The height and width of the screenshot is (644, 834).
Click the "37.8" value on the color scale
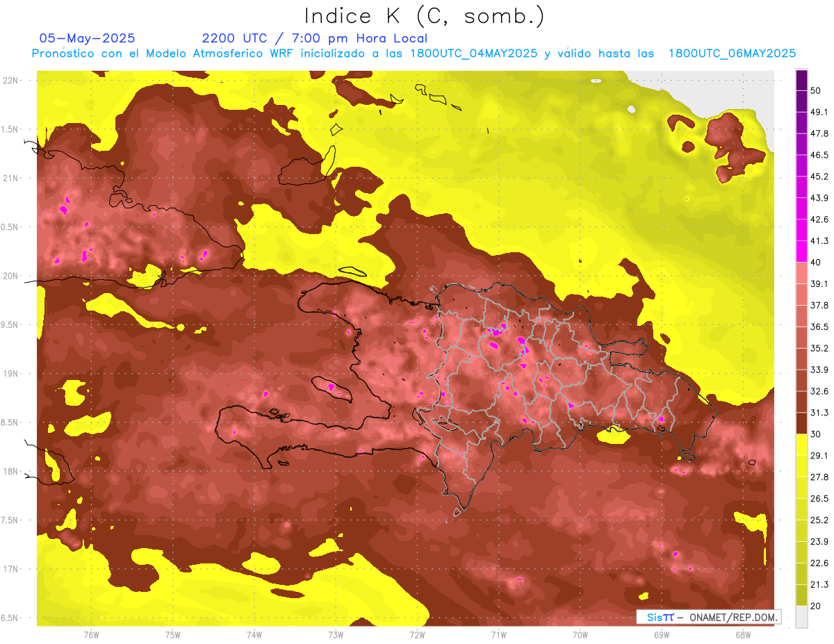pyautogui.click(x=819, y=305)
